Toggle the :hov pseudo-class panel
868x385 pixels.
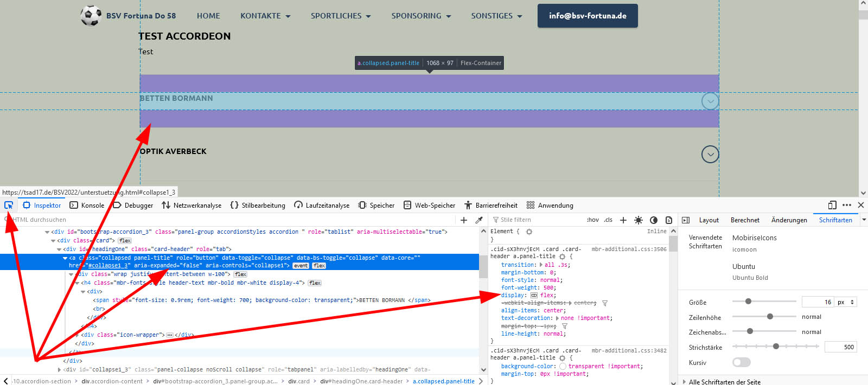[592, 220]
